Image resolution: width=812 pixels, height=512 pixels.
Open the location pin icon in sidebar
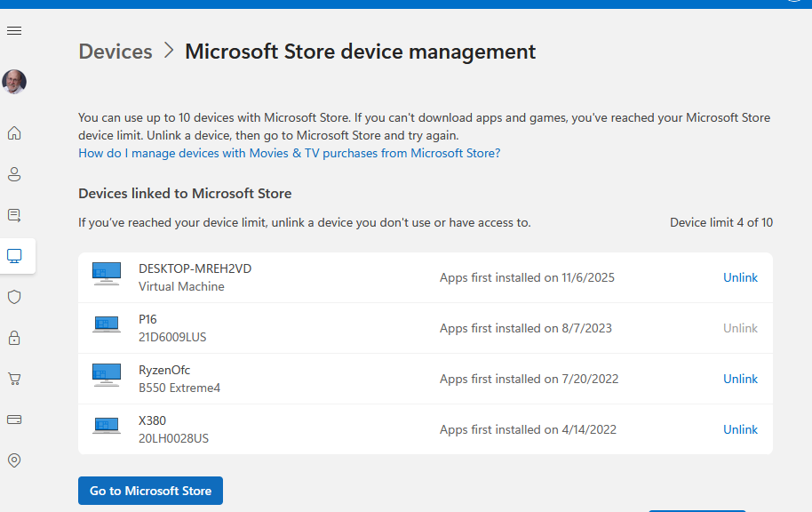point(14,460)
